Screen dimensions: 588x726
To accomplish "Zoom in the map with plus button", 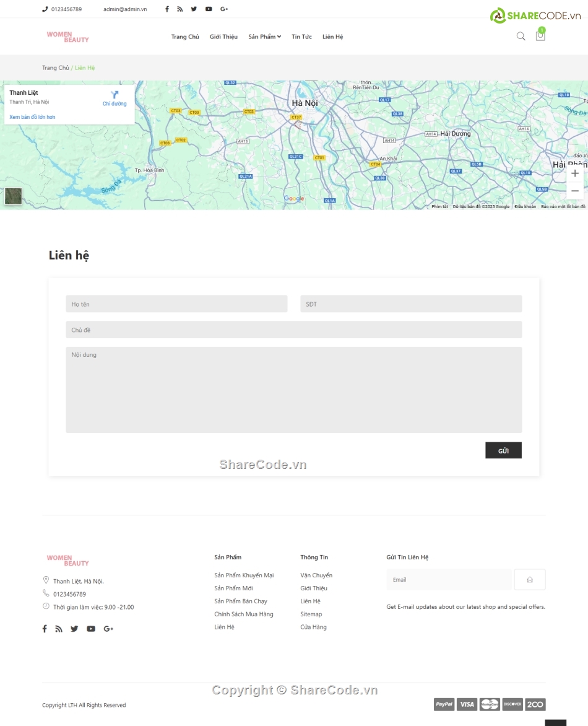I will pos(575,173).
